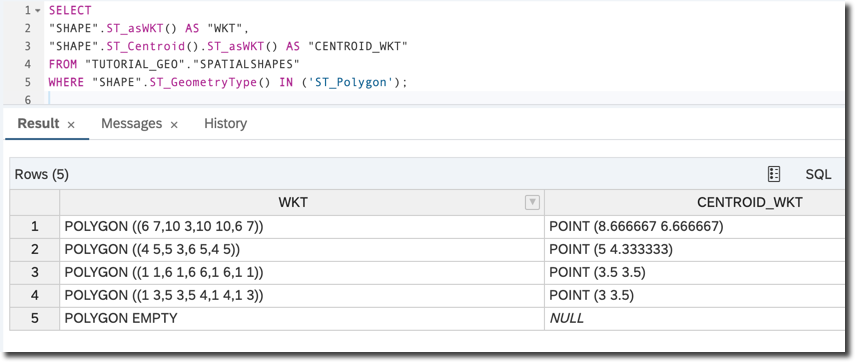The width and height of the screenshot is (855, 362).
Task: Click cell POLYGON ((6 7,10 3,10 10,6 7))
Action: pyautogui.click(x=302, y=227)
